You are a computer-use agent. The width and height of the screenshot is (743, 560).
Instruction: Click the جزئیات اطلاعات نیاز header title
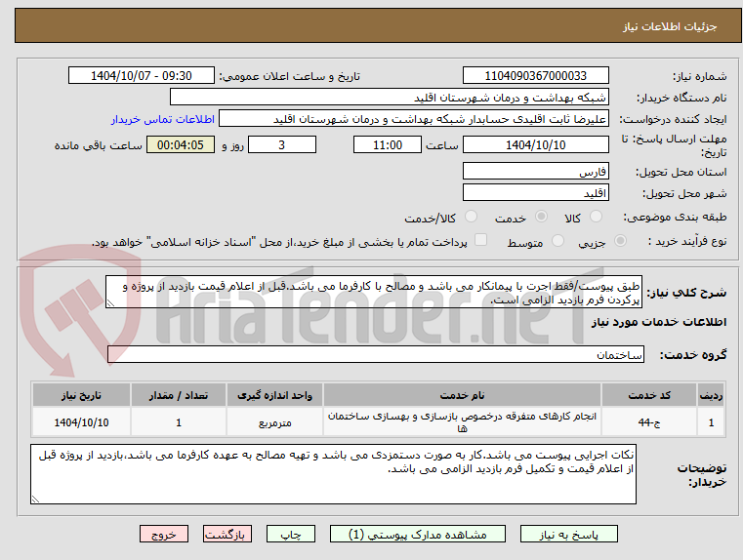[x=670, y=26]
